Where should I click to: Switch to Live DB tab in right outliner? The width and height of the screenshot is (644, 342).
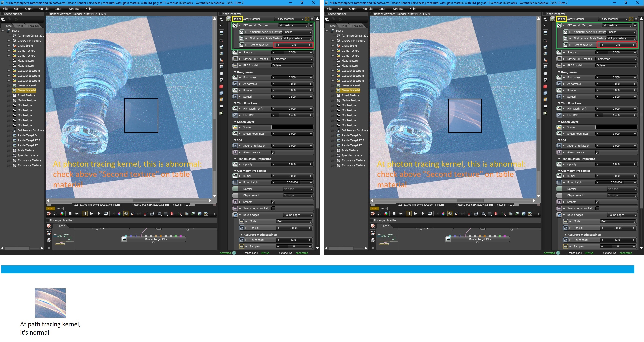point(344,26)
